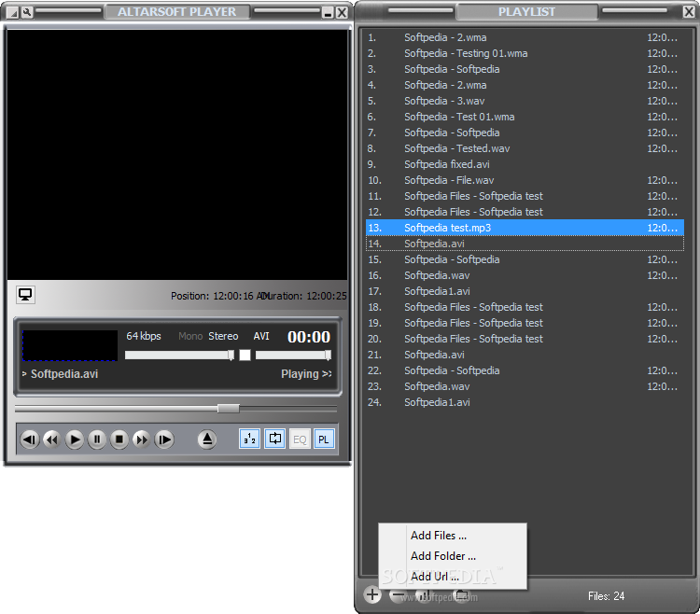Viewport: 700px width, 614px height.
Task: Click the Softpedia.avi now-playing title
Action: click(x=64, y=374)
